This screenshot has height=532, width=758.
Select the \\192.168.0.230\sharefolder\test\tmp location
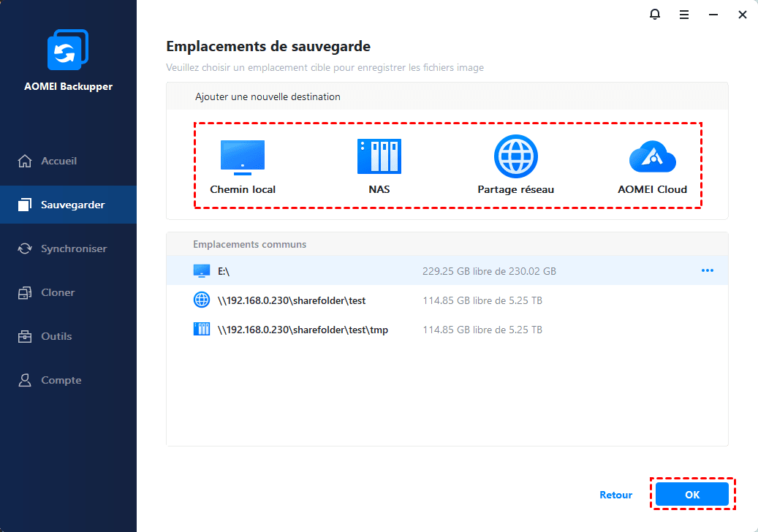pyautogui.click(x=447, y=330)
